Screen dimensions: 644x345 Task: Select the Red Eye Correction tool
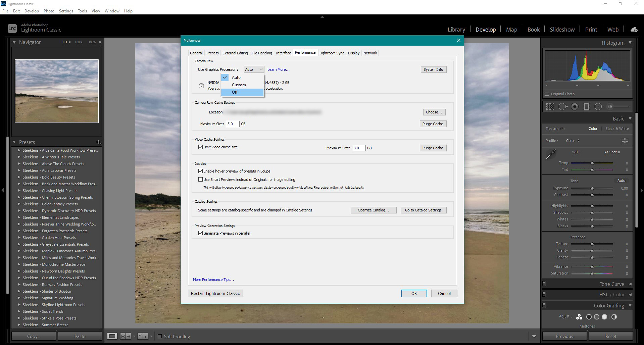[575, 107]
